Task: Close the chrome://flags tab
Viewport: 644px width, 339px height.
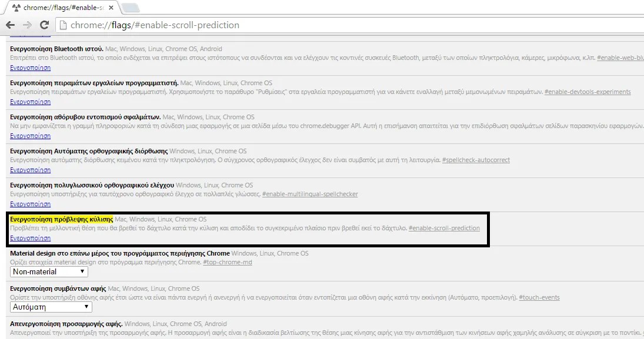Action: click(111, 8)
